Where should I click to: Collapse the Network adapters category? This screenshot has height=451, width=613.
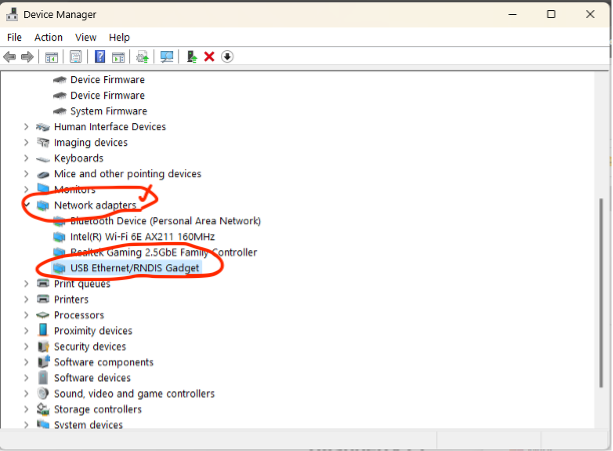tap(26, 205)
